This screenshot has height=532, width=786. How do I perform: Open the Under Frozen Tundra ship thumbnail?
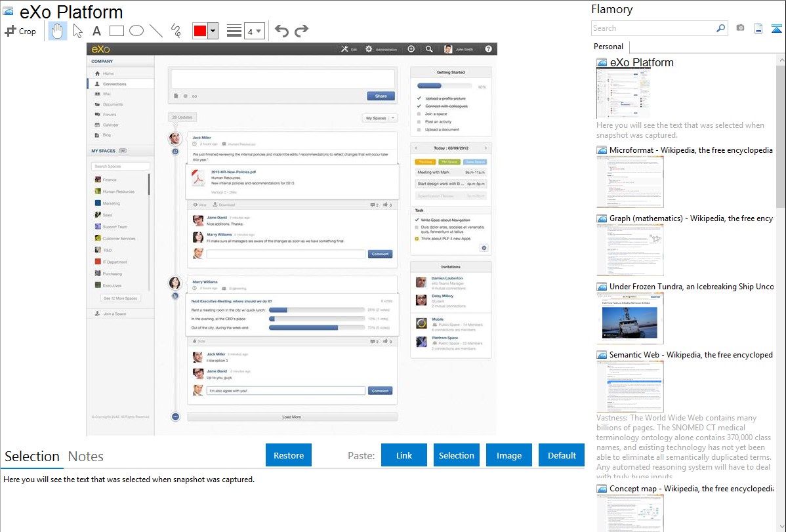pyautogui.click(x=630, y=318)
